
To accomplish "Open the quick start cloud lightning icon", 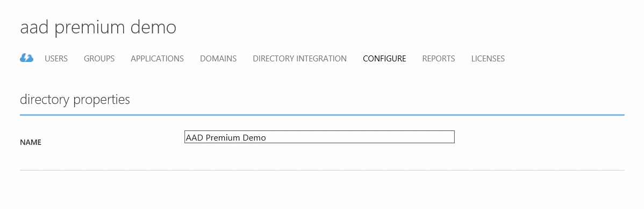I will point(27,58).
